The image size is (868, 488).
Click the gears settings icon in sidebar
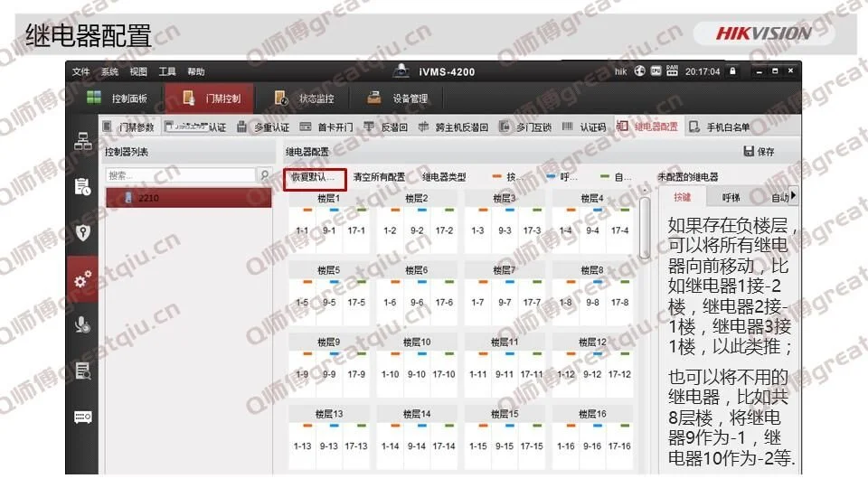click(x=83, y=278)
